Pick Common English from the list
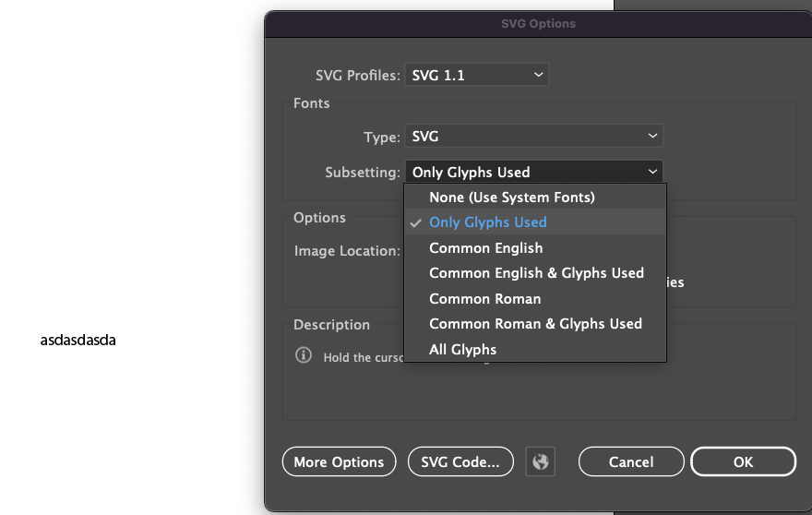This screenshot has width=812, height=515. (x=486, y=248)
